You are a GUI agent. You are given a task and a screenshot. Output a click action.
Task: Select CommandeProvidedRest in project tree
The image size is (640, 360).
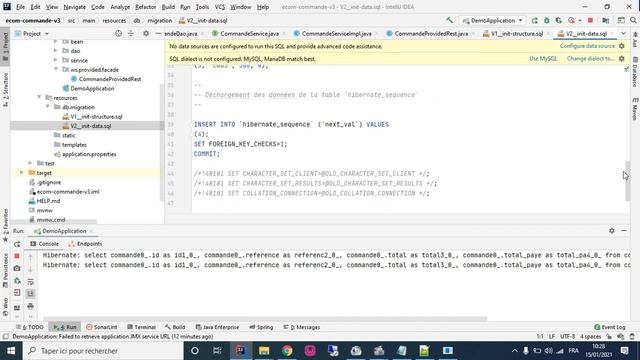106,79
